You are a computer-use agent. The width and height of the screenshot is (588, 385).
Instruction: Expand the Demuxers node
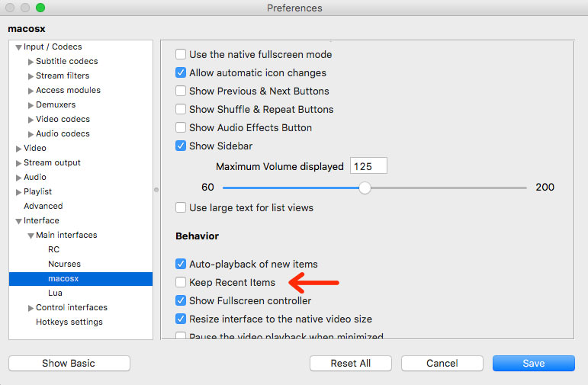point(31,105)
